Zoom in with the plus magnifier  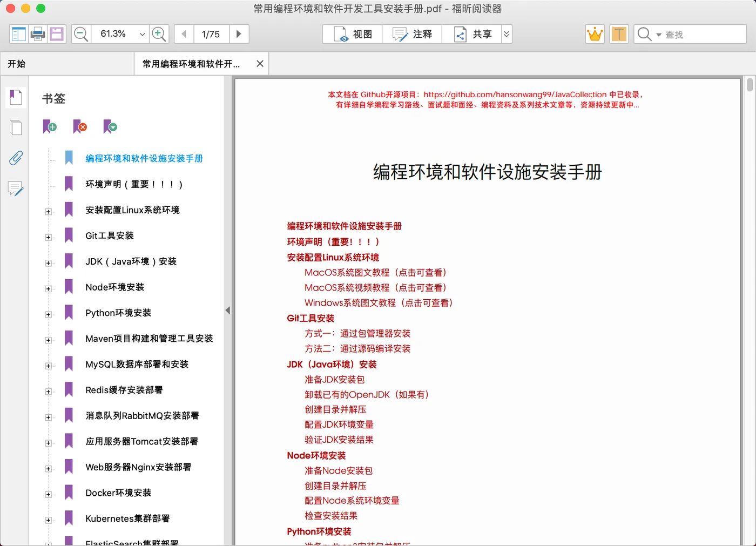159,34
